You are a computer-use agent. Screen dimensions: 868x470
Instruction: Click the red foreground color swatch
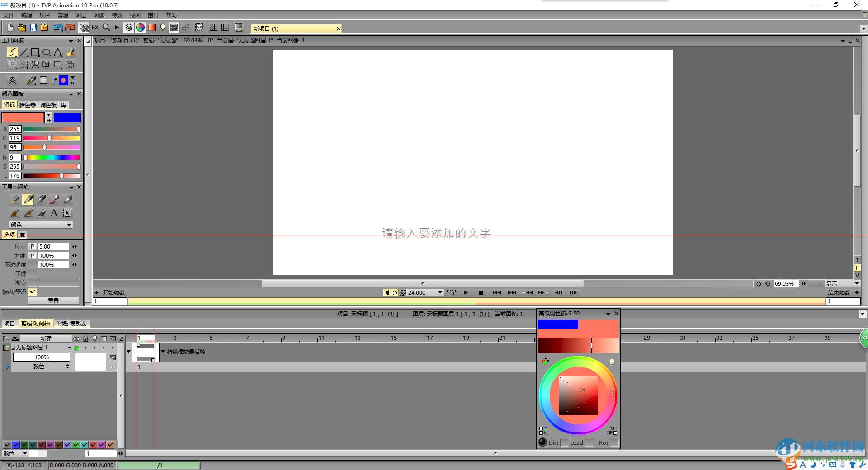coord(23,117)
